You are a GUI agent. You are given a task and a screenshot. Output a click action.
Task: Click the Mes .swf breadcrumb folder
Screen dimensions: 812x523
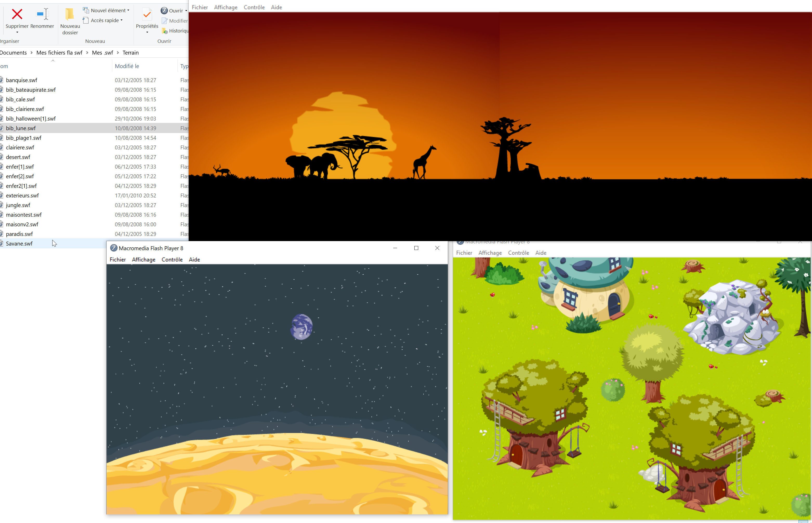[102, 53]
